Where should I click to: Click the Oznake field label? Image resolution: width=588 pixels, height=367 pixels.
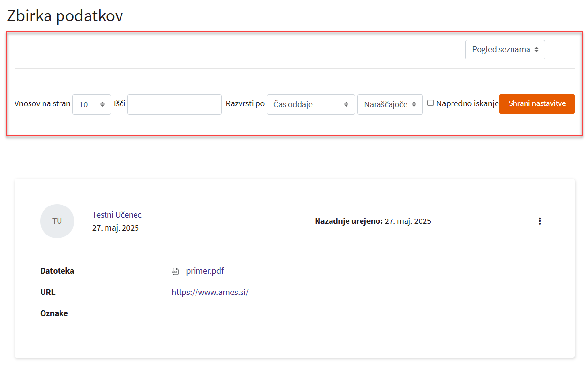(x=54, y=313)
